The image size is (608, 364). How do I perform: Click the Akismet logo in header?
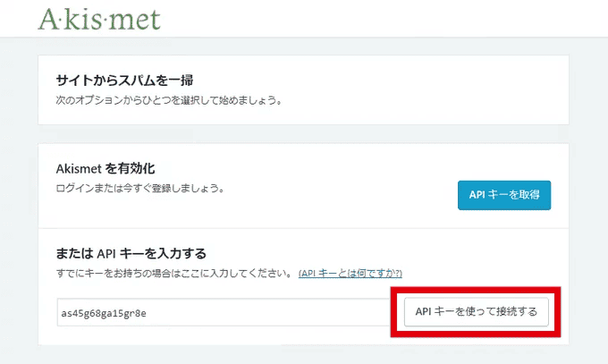98,19
